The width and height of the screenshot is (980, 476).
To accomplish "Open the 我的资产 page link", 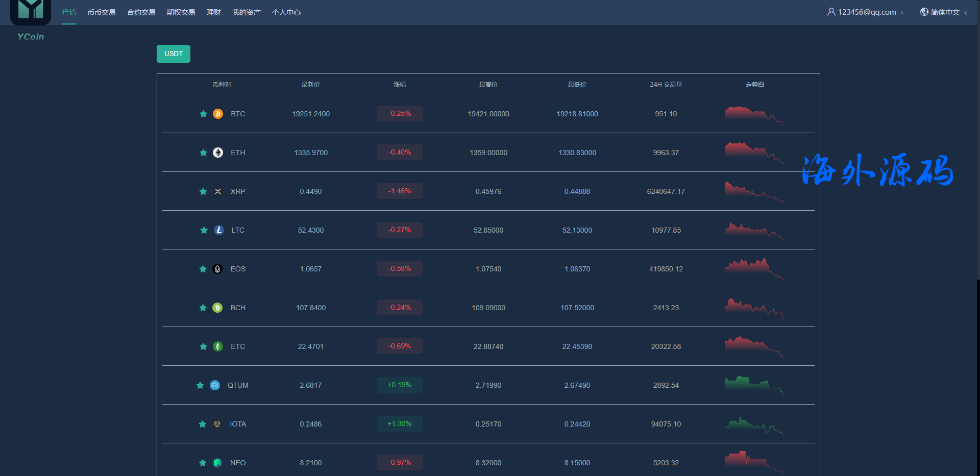I will point(247,12).
